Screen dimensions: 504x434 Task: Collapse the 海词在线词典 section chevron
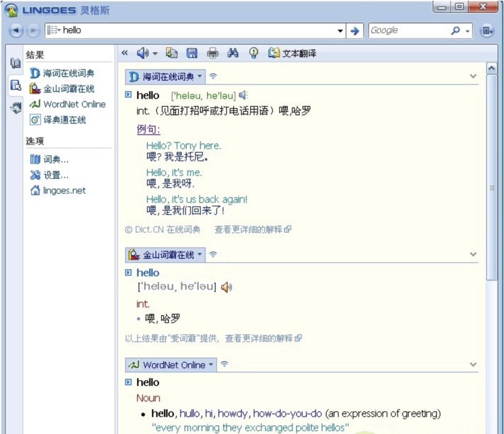coord(473,76)
